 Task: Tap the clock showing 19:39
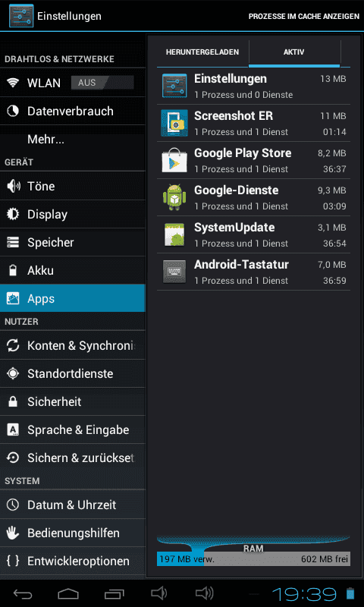[304, 593]
